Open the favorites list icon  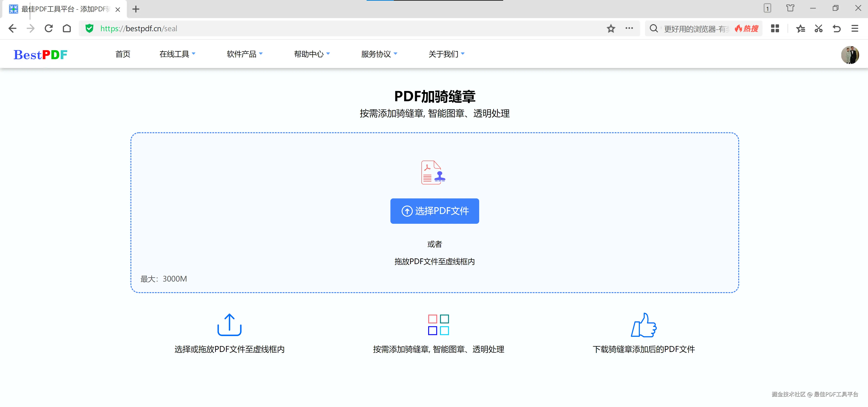click(800, 29)
